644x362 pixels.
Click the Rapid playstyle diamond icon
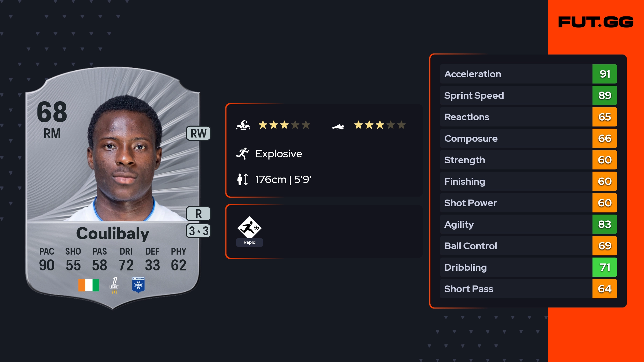pyautogui.click(x=249, y=227)
